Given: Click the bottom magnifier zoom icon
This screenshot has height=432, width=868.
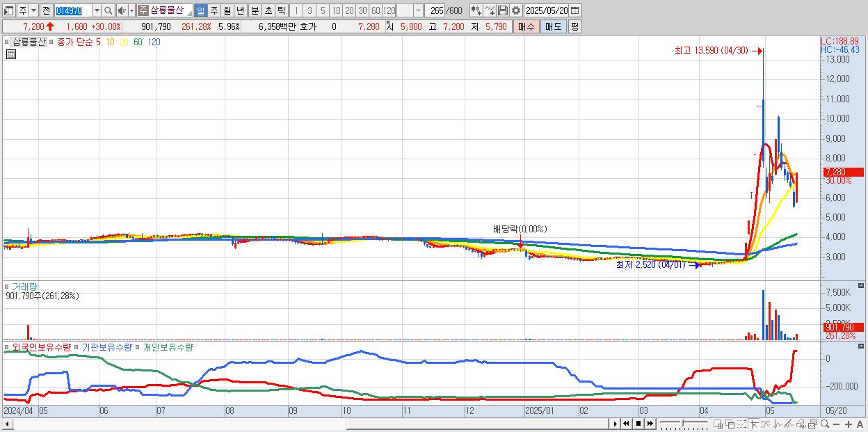Looking at the screenshot, I should tap(825, 424).
